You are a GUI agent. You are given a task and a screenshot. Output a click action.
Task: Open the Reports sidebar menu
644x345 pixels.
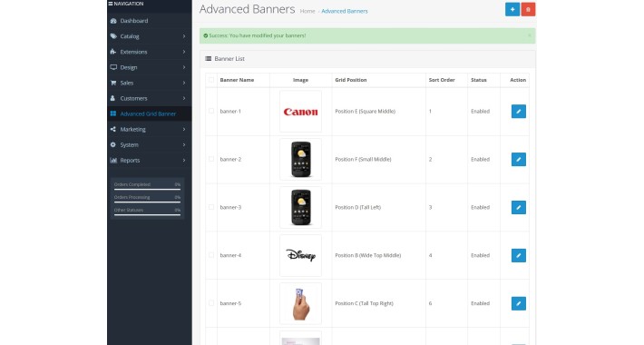click(x=149, y=161)
